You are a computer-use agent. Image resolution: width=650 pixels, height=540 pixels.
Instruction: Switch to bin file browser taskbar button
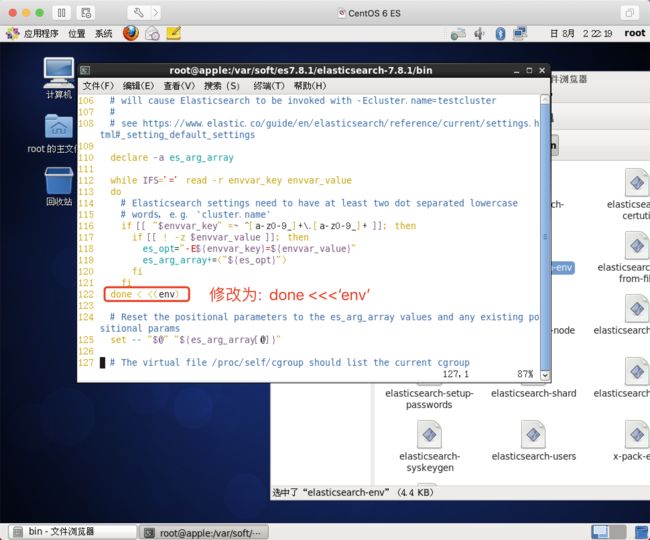tap(72, 532)
